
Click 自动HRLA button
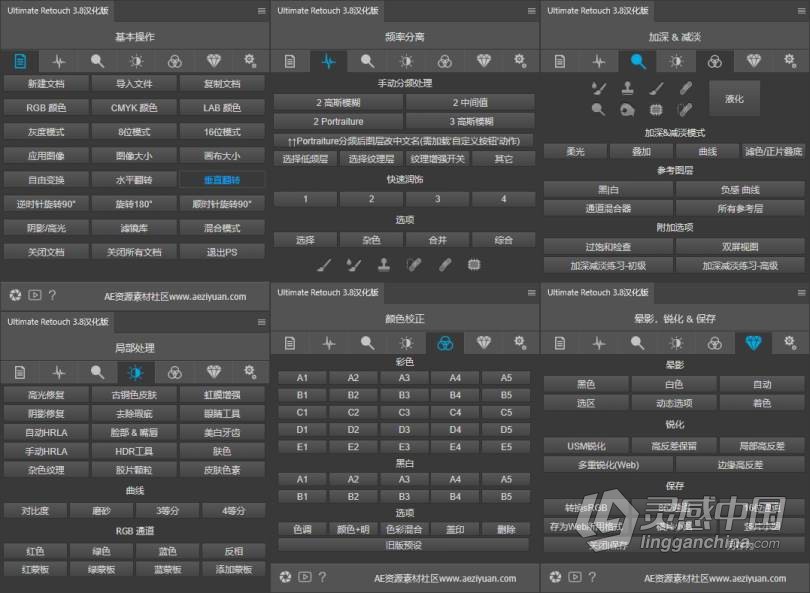point(46,433)
